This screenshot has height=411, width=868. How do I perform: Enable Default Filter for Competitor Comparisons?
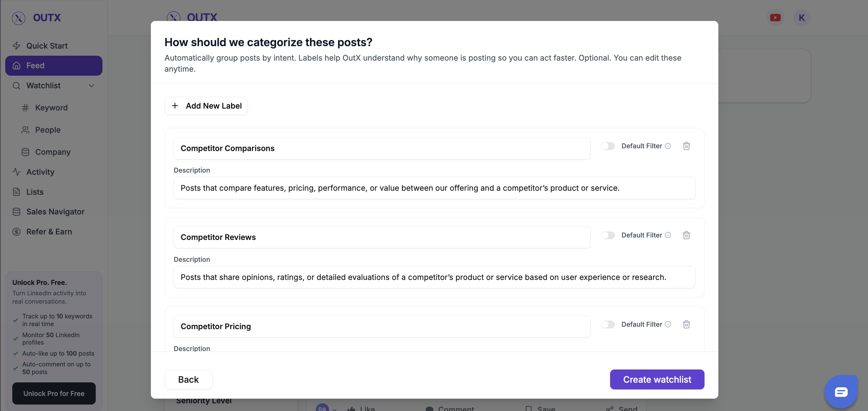coord(608,146)
